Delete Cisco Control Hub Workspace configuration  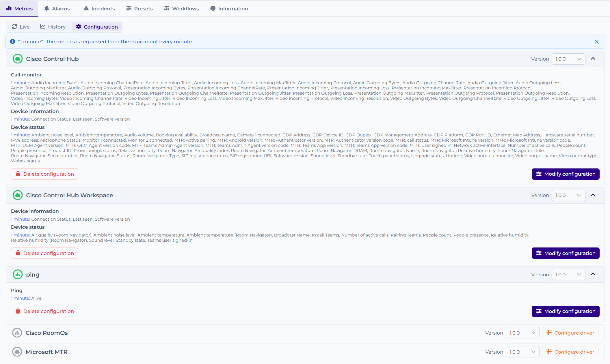click(44, 253)
